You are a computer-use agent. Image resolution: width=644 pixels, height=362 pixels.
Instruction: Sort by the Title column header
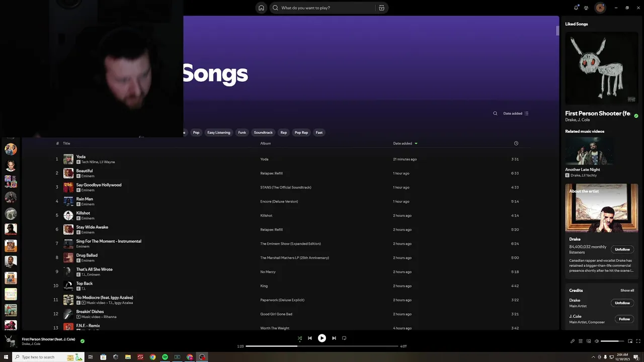pos(66,143)
